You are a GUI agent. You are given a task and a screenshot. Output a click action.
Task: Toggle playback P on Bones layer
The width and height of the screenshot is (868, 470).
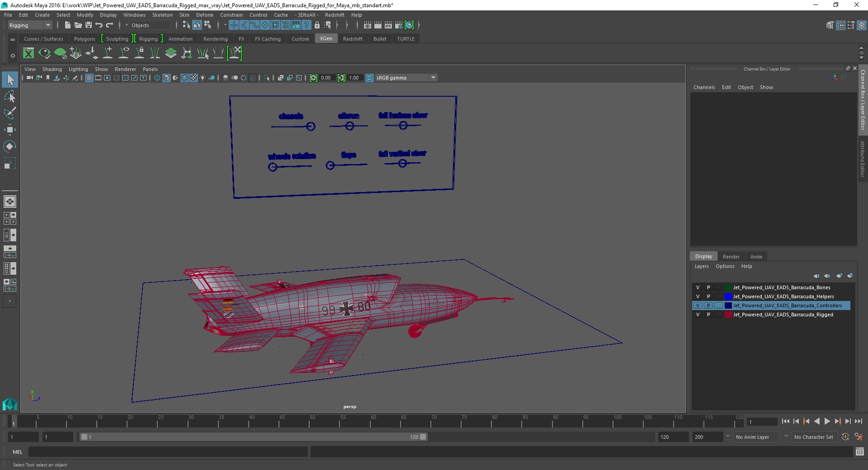(x=708, y=287)
